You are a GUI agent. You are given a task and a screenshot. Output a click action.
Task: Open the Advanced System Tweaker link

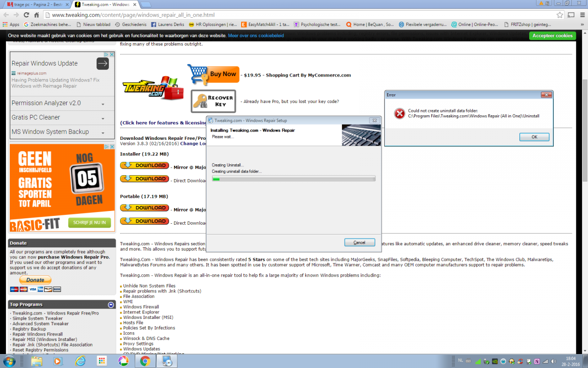click(41, 324)
